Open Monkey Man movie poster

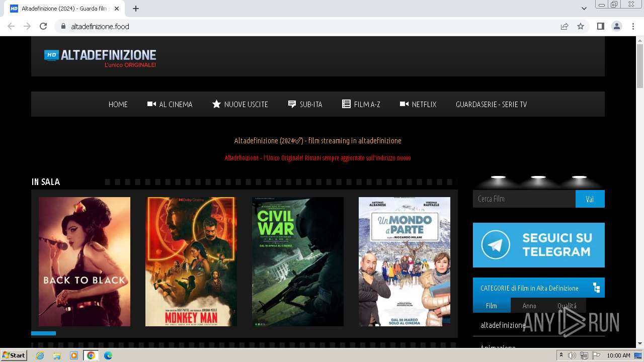pyautogui.click(x=191, y=261)
